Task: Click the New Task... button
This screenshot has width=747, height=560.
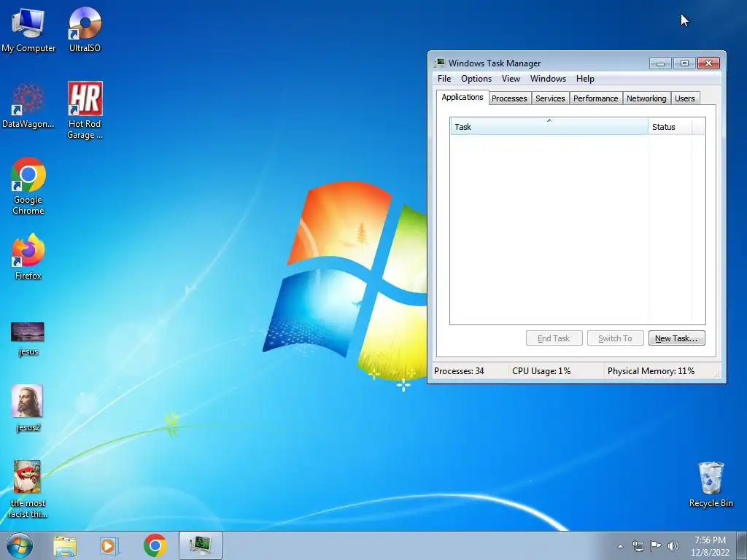Action: (676, 338)
